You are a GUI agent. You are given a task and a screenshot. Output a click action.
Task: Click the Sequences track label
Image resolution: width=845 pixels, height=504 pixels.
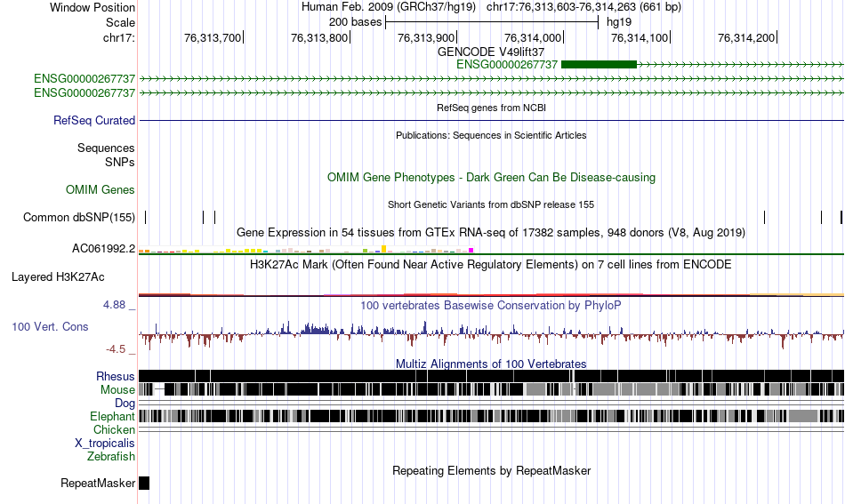tap(106, 148)
